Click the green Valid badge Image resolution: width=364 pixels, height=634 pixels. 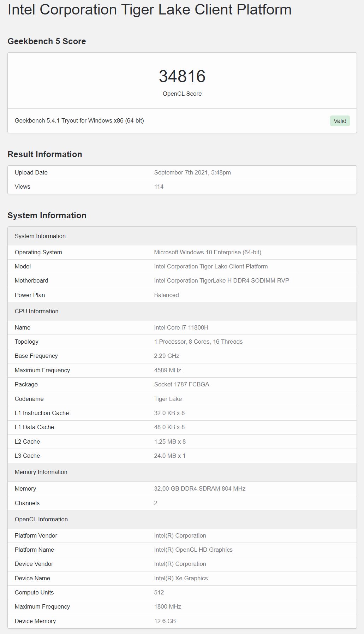pos(340,121)
